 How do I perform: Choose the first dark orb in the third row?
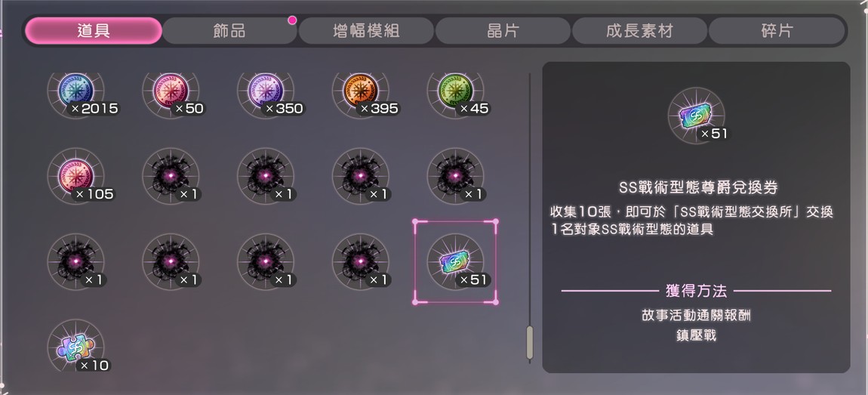click(75, 261)
